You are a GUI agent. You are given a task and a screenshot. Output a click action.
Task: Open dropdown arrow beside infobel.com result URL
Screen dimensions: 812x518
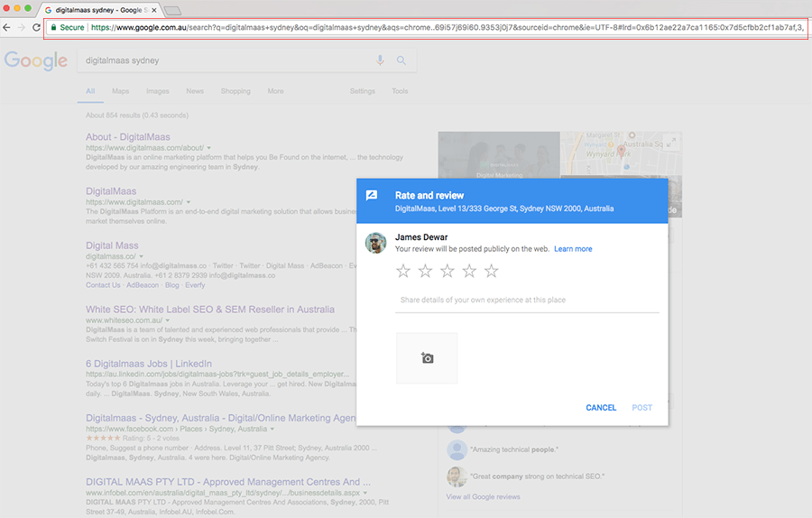pyautogui.click(x=365, y=493)
